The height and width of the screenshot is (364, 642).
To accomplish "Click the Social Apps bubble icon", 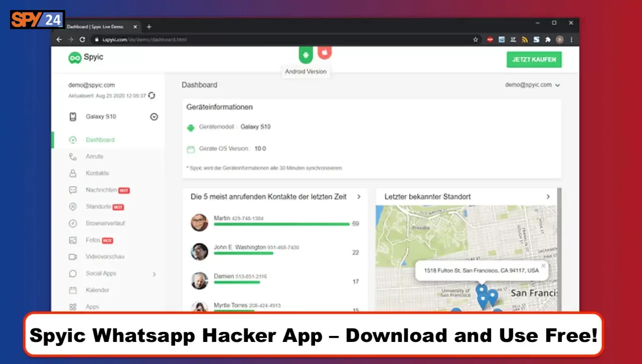I will point(73,274).
